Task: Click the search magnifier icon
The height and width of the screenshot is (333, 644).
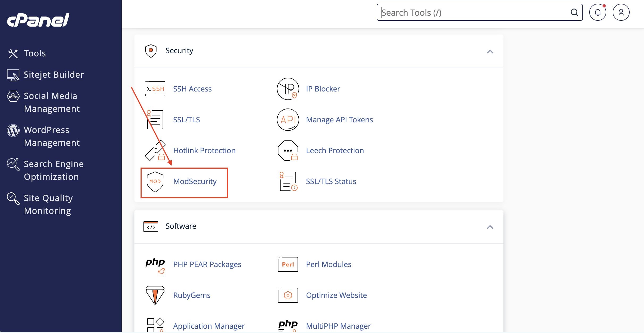Action: 574,13
